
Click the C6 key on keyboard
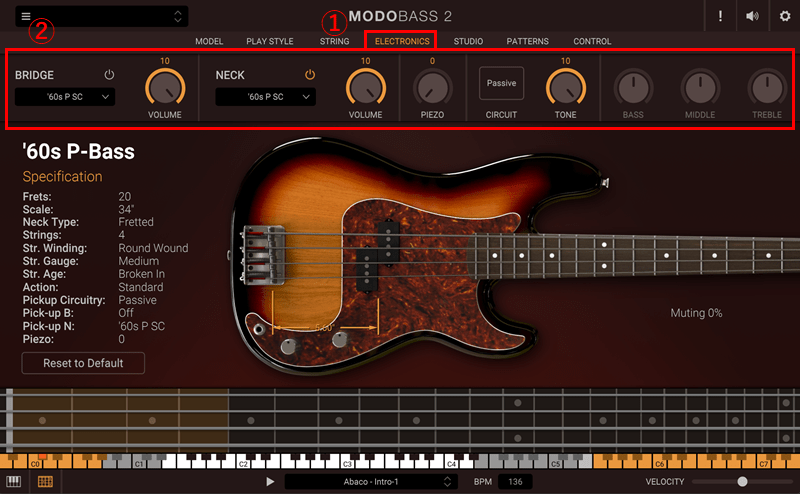coord(659,463)
